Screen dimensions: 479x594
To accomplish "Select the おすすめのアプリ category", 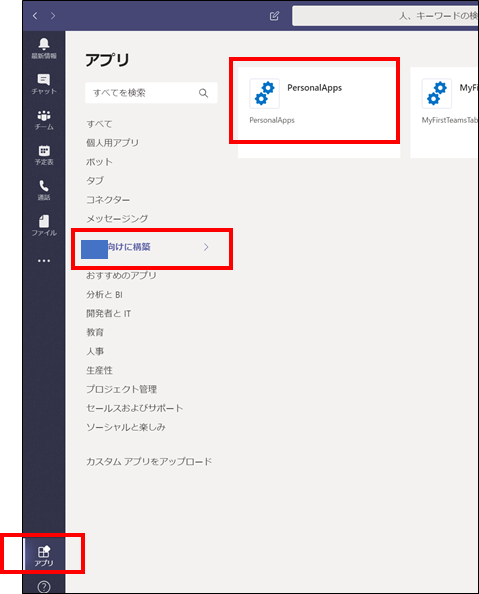I will [x=121, y=275].
